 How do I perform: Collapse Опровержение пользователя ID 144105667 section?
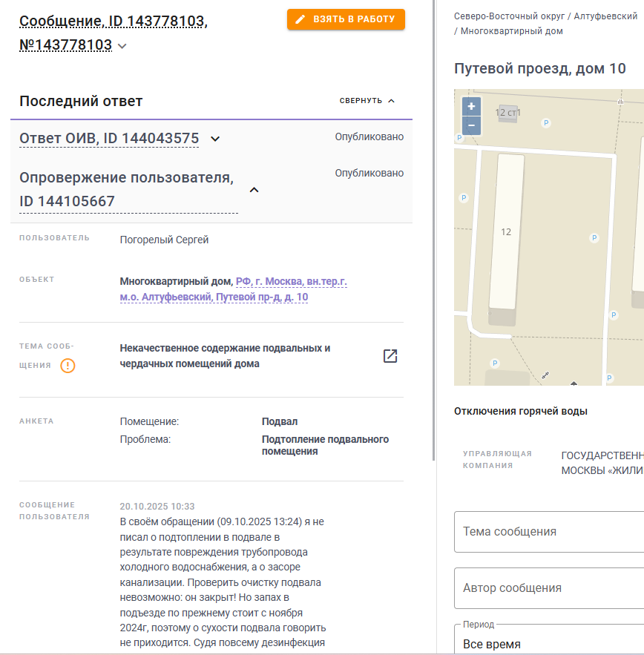(x=254, y=190)
